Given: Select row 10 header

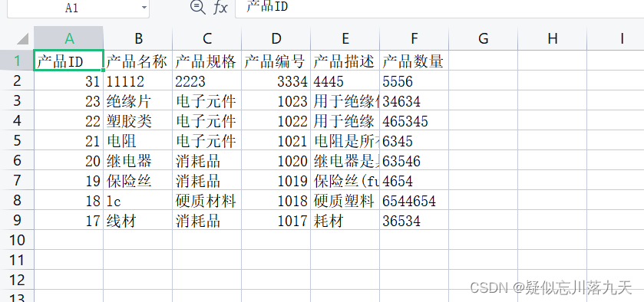Looking at the screenshot, I should click(17, 240).
